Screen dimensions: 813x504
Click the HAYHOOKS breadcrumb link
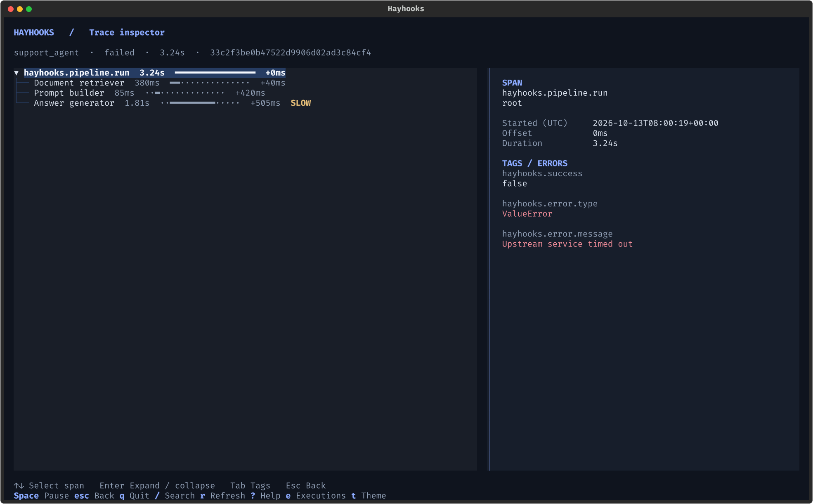(x=34, y=33)
